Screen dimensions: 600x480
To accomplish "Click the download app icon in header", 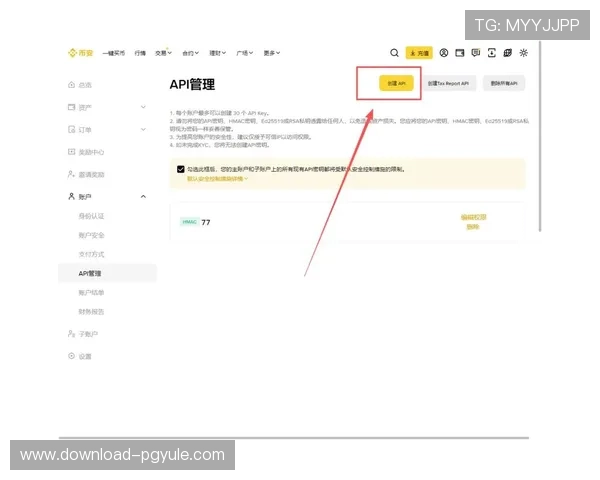I will click(x=492, y=53).
